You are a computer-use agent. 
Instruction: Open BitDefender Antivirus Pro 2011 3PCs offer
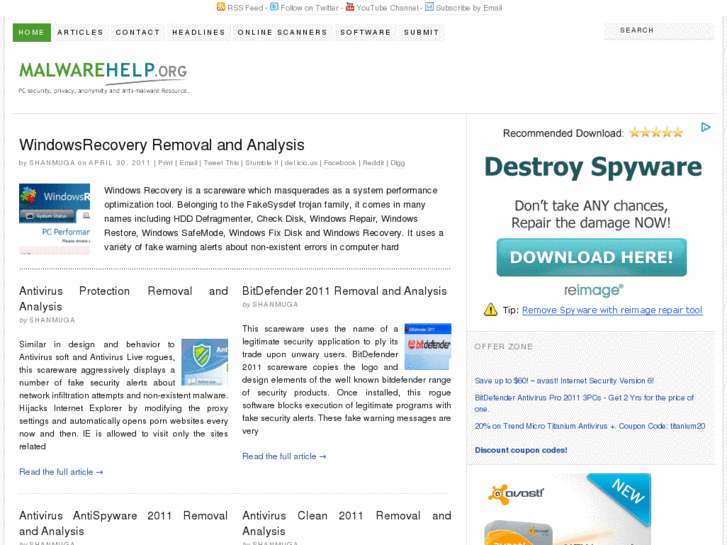584,403
